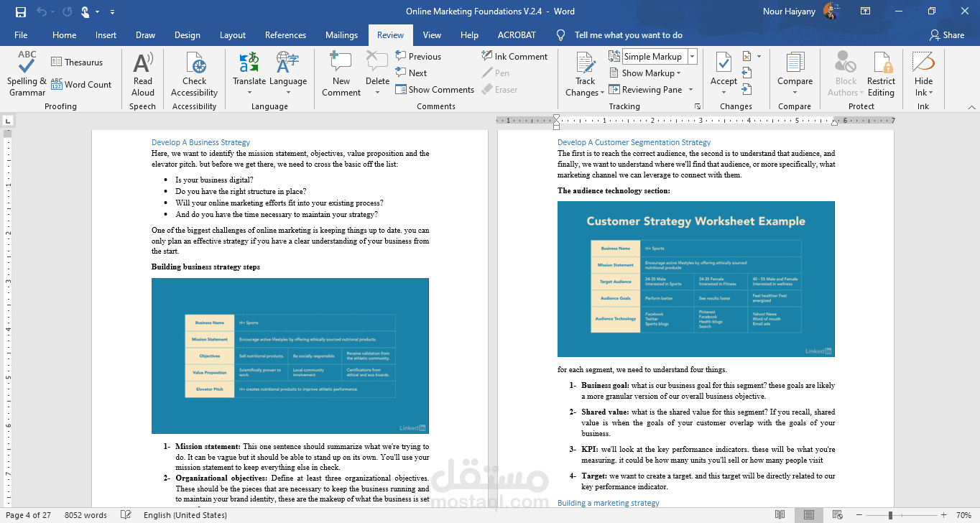Open the Simple Markup display dropdown
Screen dimensions: 980x523
tap(693, 57)
